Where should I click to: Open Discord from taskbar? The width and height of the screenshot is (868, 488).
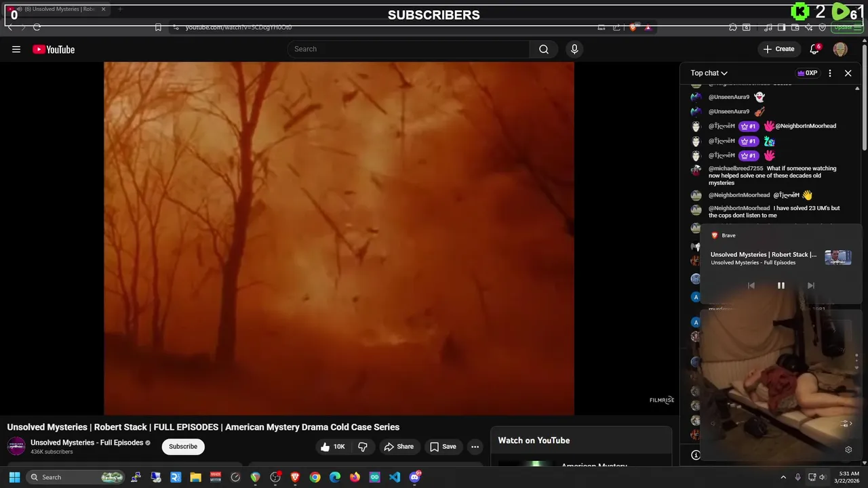(x=415, y=477)
